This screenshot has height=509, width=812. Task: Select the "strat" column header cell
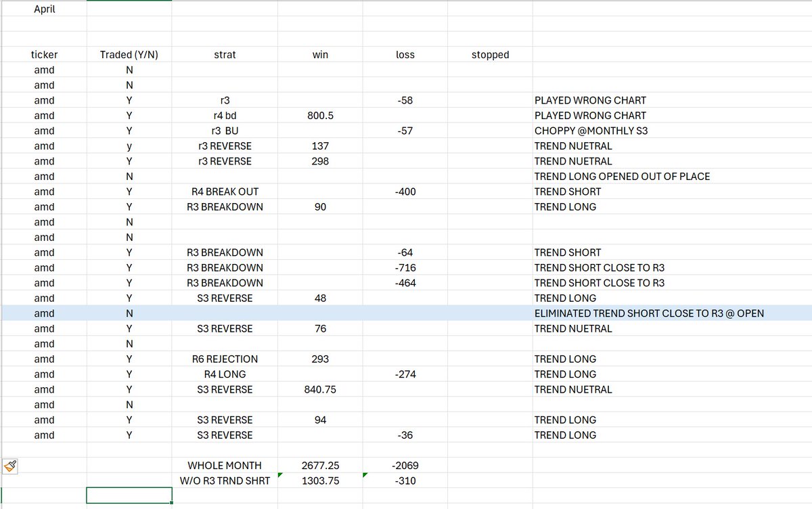point(225,55)
